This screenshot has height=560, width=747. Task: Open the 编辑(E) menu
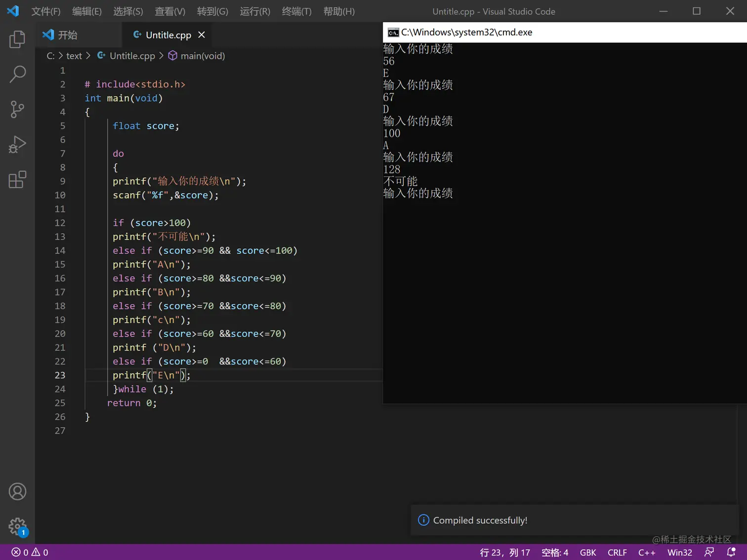(87, 11)
